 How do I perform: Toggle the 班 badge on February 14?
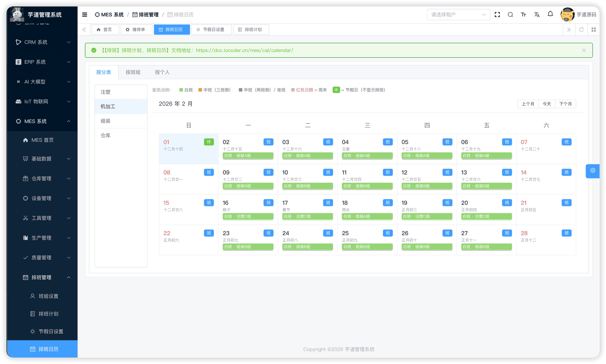(x=566, y=172)
